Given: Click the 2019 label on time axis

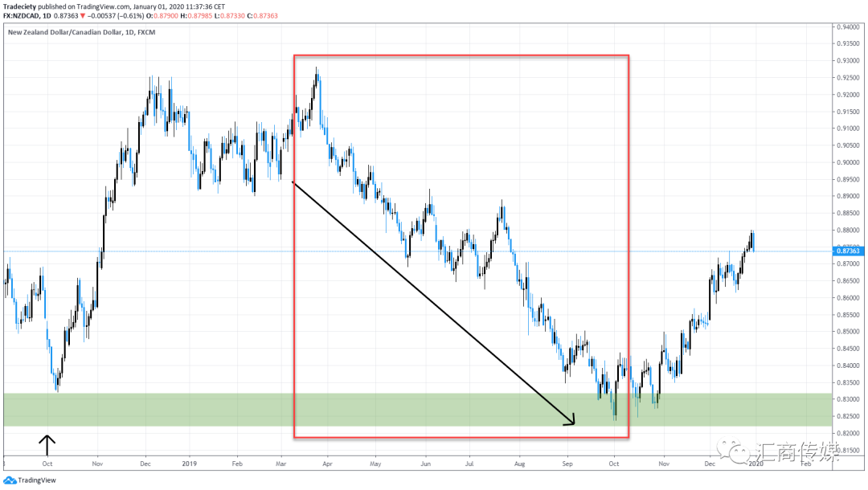Looking at the screenshot, I should coord(190,463).
